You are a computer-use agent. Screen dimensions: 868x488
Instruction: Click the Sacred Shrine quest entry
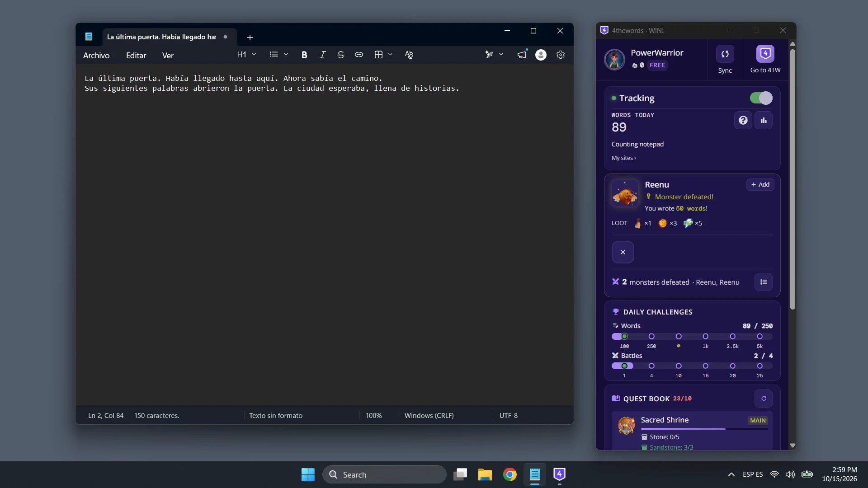point(692,430)
